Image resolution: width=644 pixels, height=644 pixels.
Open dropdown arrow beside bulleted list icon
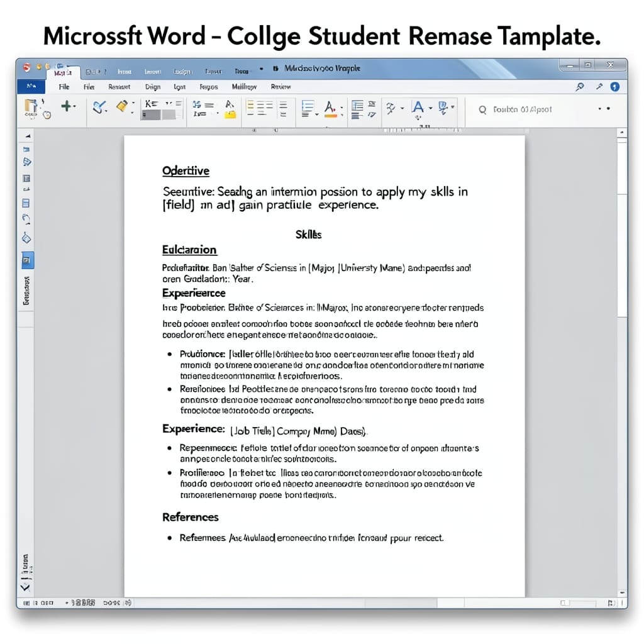[317, 114]
